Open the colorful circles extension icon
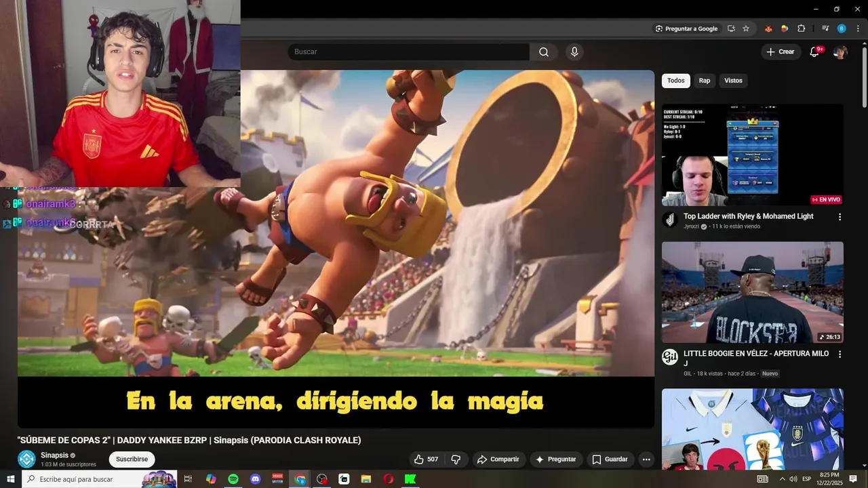Screen dimensions: 868x488 pyautogui.click(x=785, y=28)
